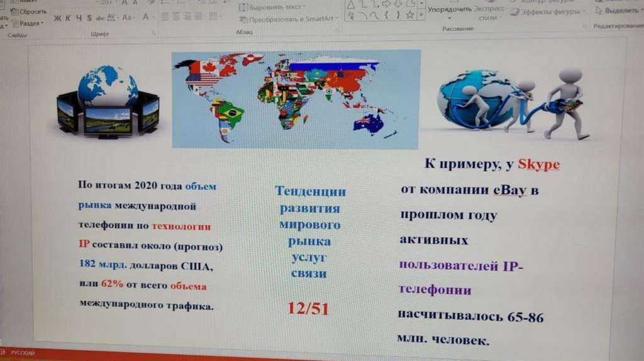Screen dimensions: 644x361
Task: Expand the shapes gallery with More arrow
Action: [421, 15]
